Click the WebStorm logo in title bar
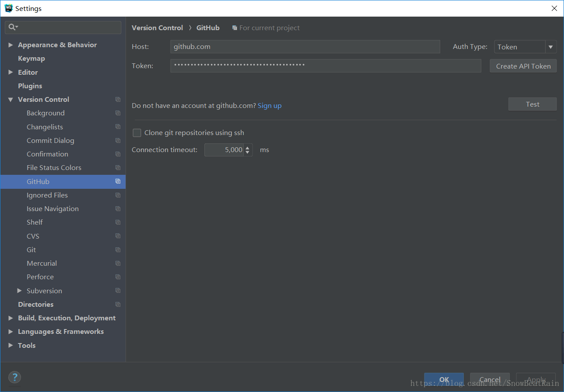The height and width of the screenshot is (392, 564). click(x=9, y=8)
